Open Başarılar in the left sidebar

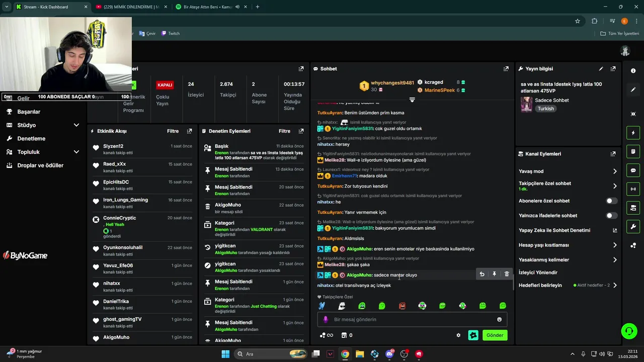(x=29, y=112)
